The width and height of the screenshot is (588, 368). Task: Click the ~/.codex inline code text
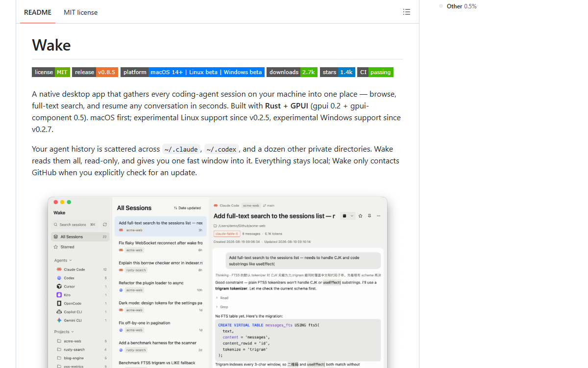point(221,149)
